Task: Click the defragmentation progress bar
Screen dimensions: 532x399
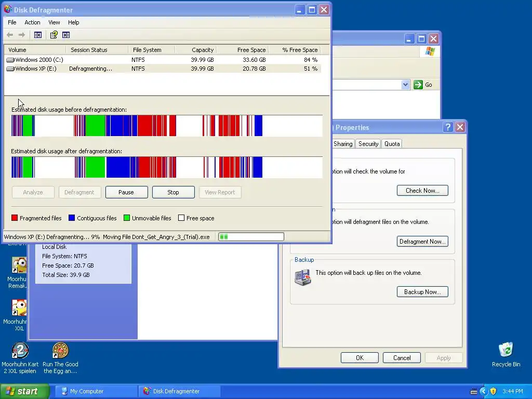Action: coord(251,237)
